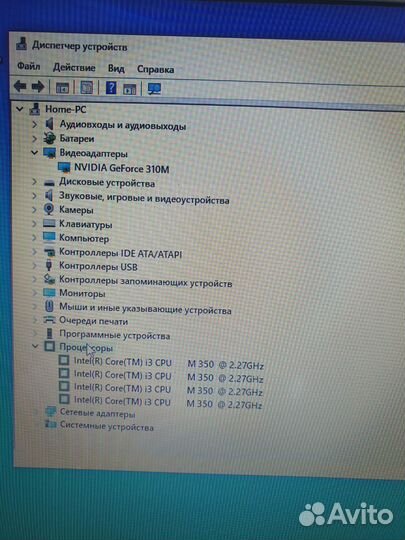Click the webcam icon beside Камеры
Viewport: 405px width, 540px height.
click(49, 209)
